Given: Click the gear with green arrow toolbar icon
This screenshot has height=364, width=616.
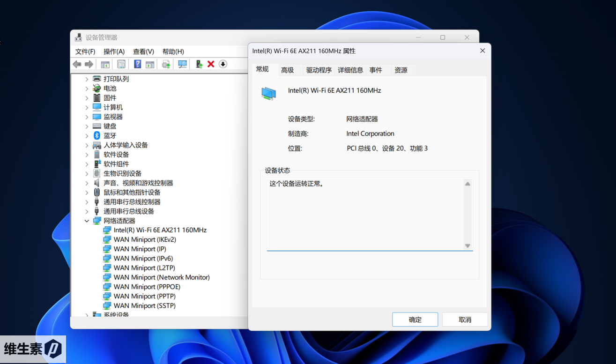Looking at the screenshot, I should click(x=166, y=64).
